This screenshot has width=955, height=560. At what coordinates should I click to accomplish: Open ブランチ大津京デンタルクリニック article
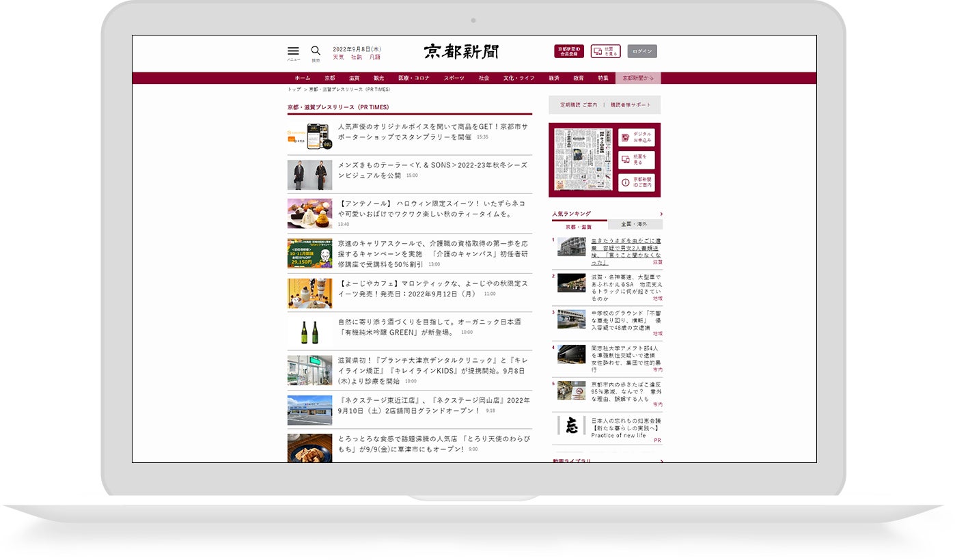(433, 371)
